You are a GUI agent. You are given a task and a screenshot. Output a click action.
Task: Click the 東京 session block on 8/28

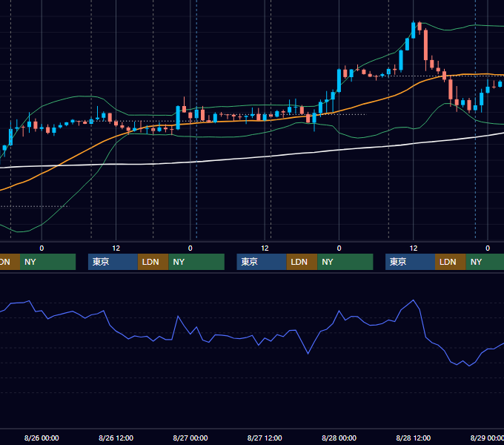(410, 262)
